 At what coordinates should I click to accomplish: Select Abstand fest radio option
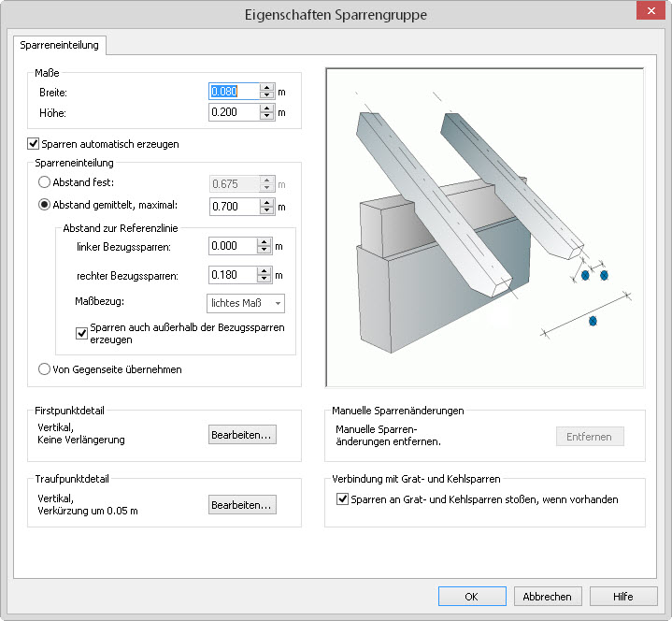(44, 182)
